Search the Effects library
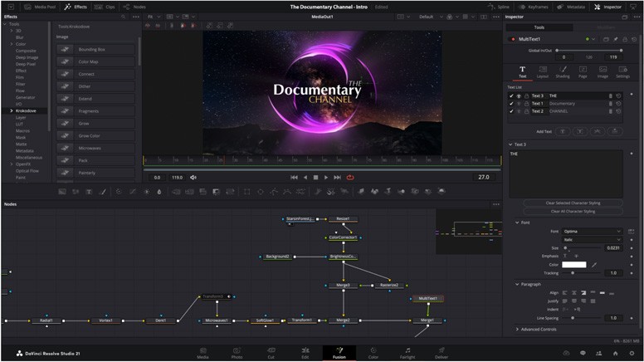This screenshot has height=362, width=644. point(123,17)
